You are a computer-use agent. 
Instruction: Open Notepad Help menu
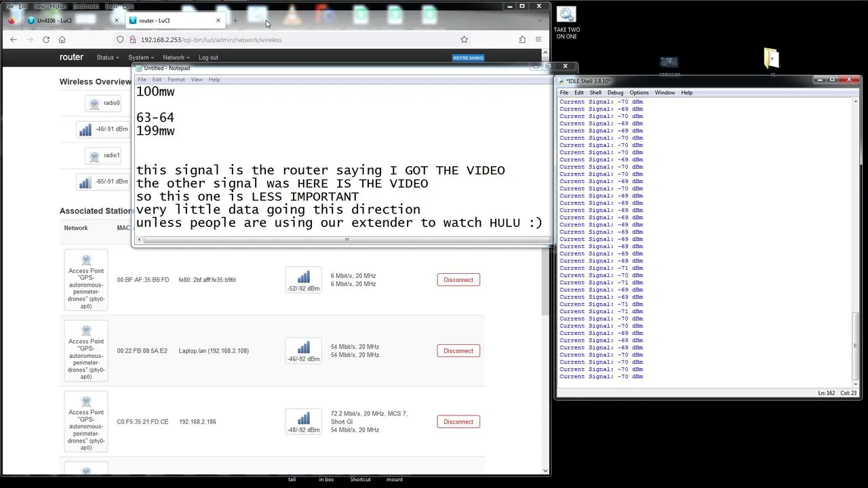pos(214,79)
